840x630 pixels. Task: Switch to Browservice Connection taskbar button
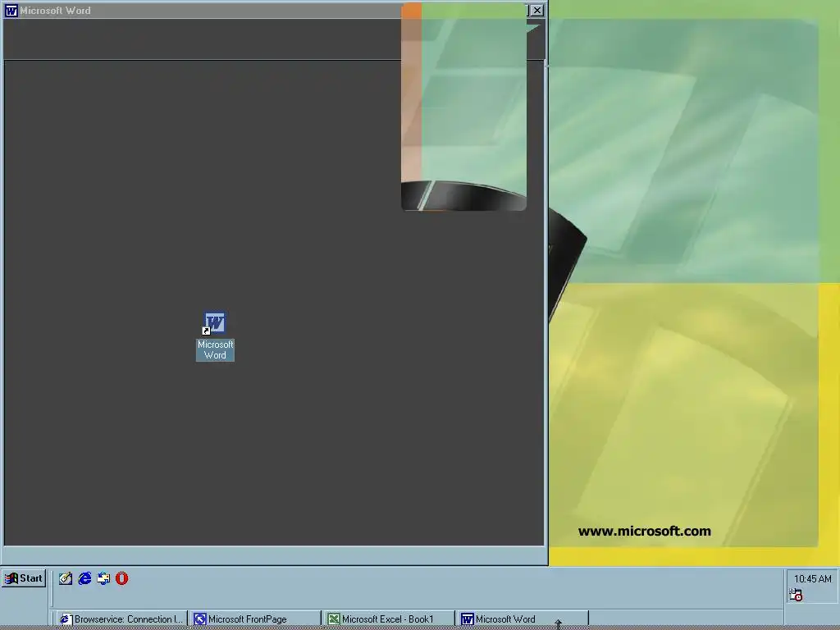(122, 619)
